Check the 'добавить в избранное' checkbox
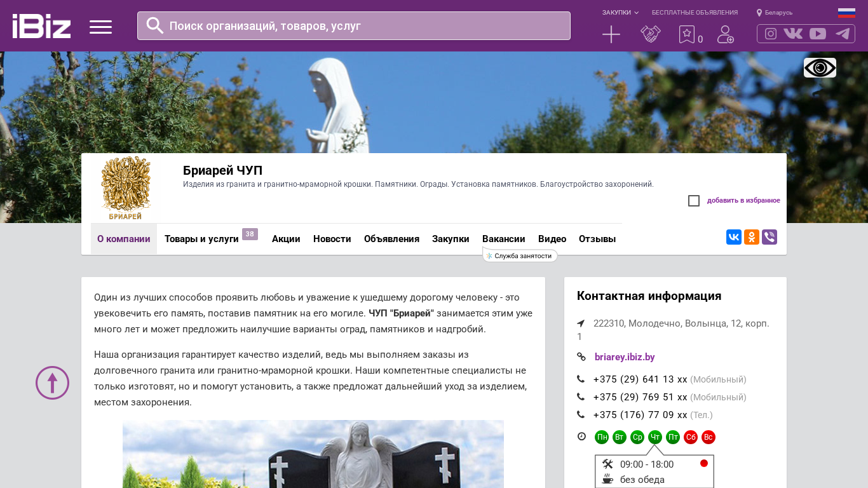 (x=694, y=201)
